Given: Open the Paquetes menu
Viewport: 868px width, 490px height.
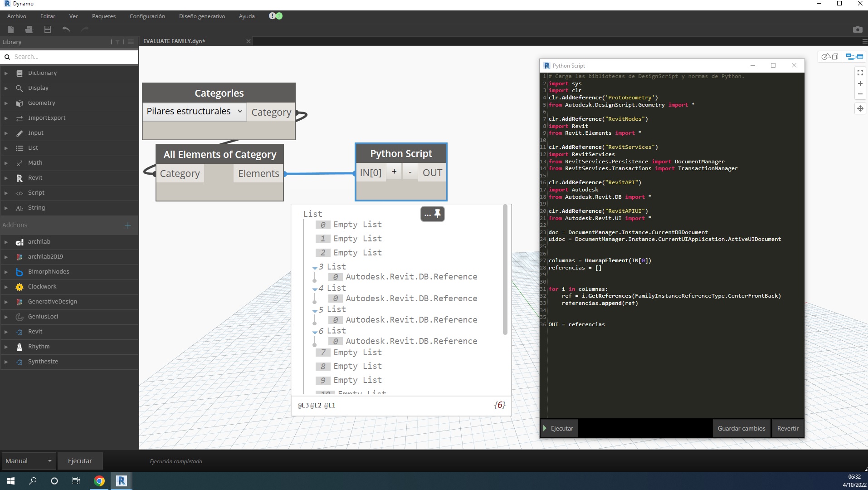Looking at the screenshot, I should pos(104,16).
